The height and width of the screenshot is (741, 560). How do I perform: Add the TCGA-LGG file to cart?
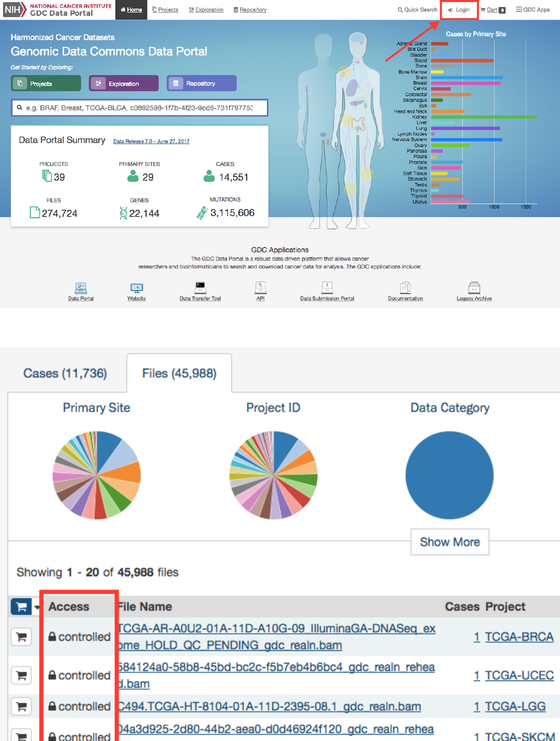click(x=21, y=706)
